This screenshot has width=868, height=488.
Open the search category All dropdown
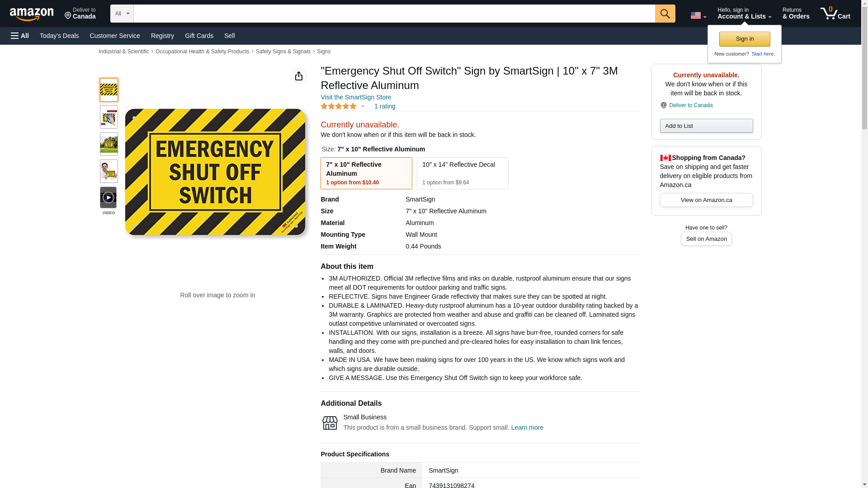(x=122, y=14)
